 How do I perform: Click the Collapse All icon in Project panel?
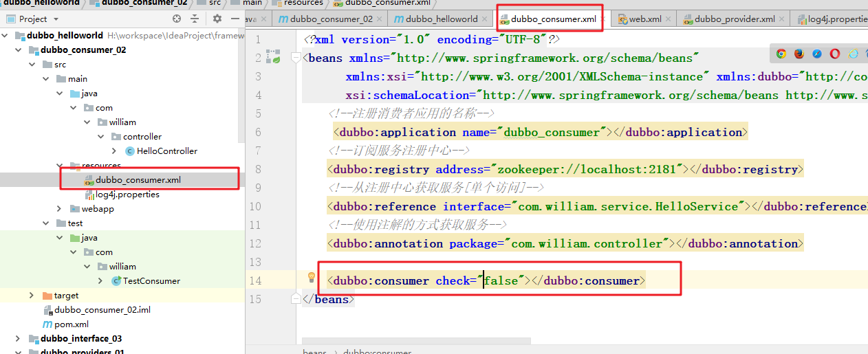[x=195, y=19]
